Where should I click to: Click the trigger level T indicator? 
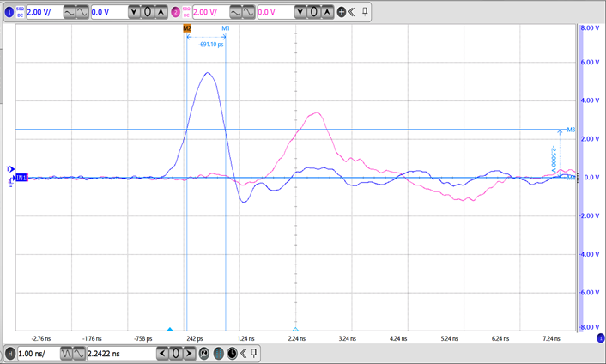10,169
